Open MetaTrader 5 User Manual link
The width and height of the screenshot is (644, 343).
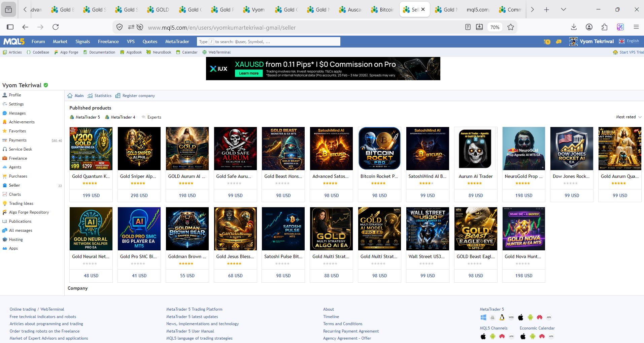[x=190, y=331]
